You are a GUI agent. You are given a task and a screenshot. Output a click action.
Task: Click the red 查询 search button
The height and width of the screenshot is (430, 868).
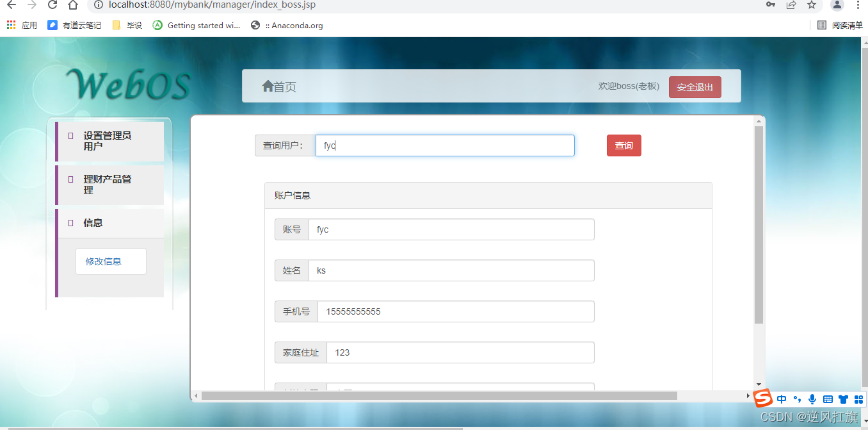623,145
